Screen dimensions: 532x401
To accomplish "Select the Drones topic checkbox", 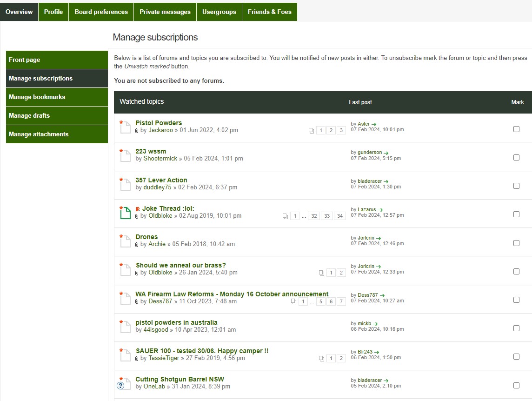I will pos(516,243).
